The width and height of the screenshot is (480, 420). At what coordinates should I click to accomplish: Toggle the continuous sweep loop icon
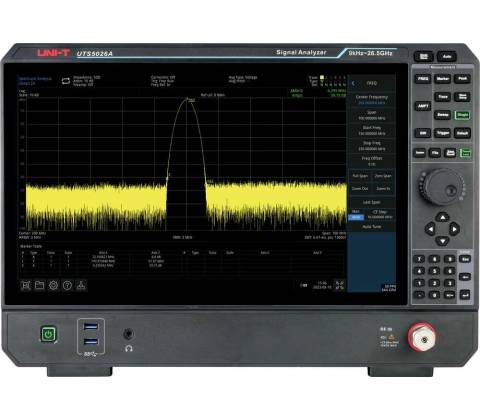(x=66, y=81)
